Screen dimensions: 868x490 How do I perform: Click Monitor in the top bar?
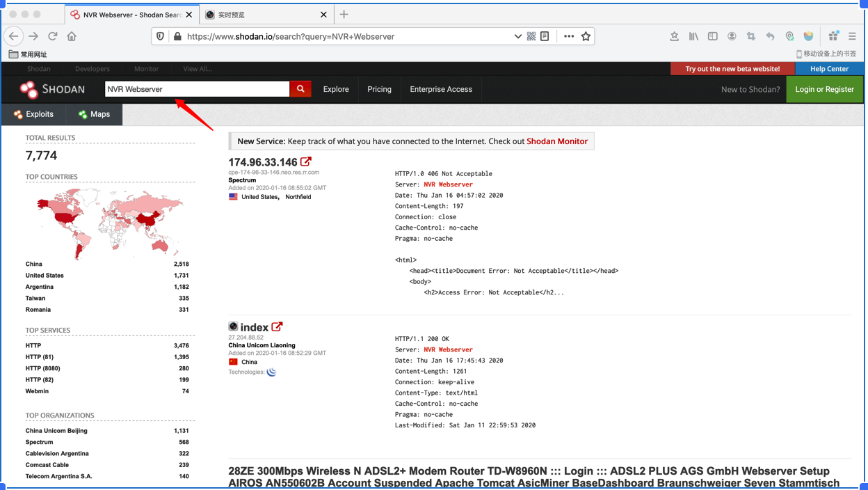146,69
